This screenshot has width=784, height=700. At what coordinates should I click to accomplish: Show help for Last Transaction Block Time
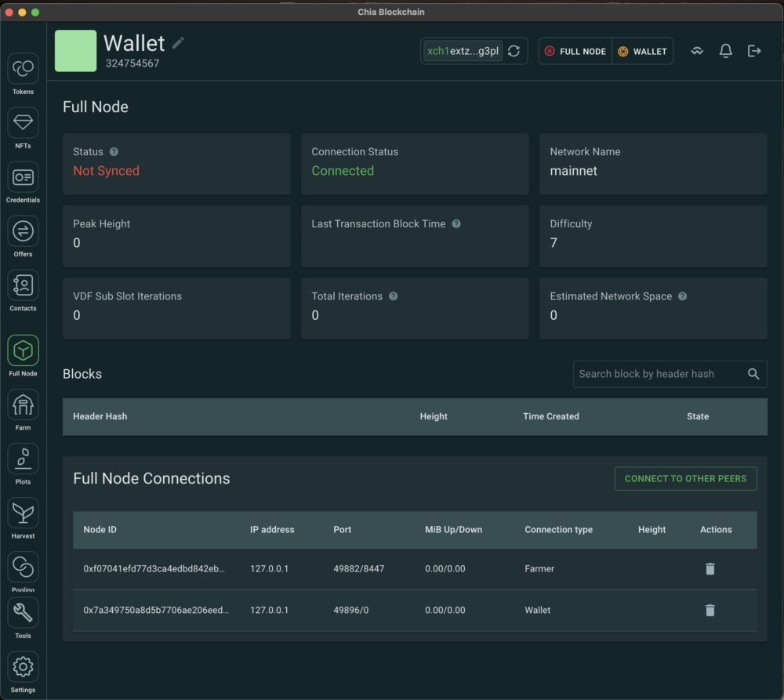(x=456, y=224)
